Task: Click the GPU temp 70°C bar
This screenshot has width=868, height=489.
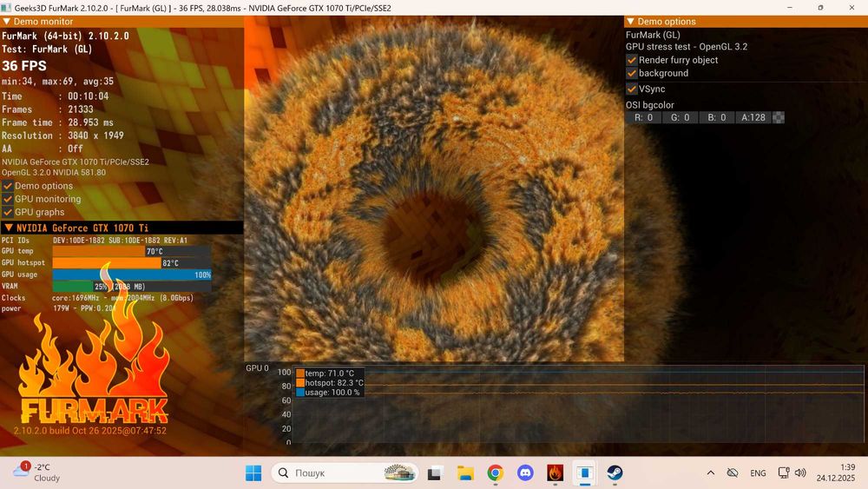Action: click(x=132, y=251)
